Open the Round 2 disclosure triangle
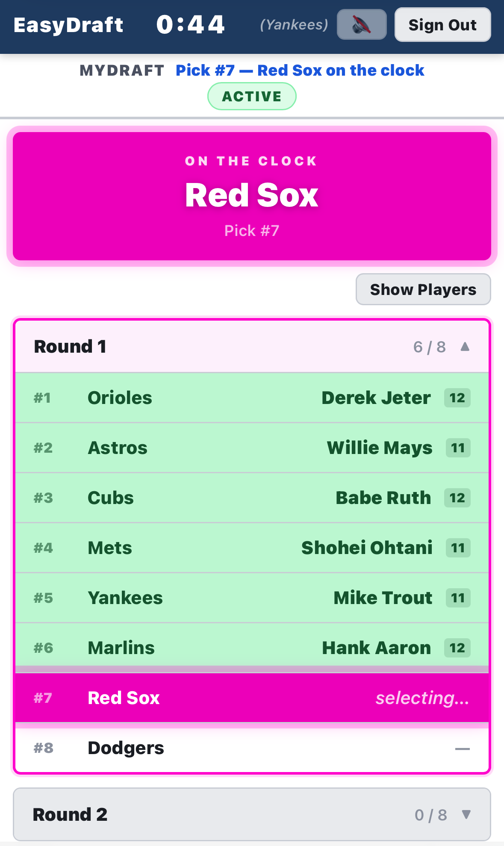504x846 pixels. 466,814
